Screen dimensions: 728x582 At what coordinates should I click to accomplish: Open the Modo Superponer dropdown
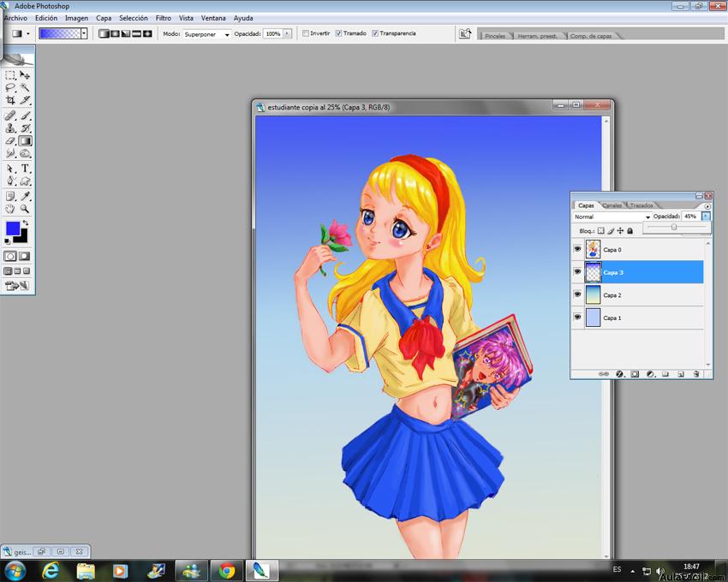click(207, 34)
